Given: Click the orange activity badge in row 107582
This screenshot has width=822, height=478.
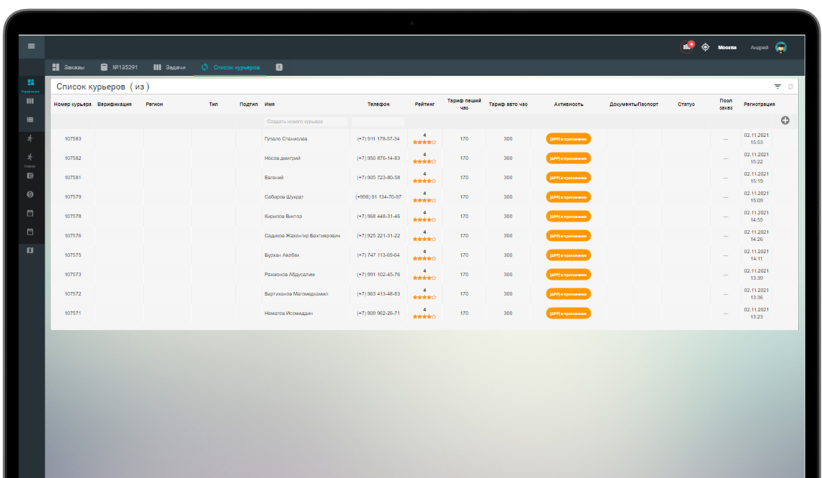Looking at the screenshot, I should [568, 158].
